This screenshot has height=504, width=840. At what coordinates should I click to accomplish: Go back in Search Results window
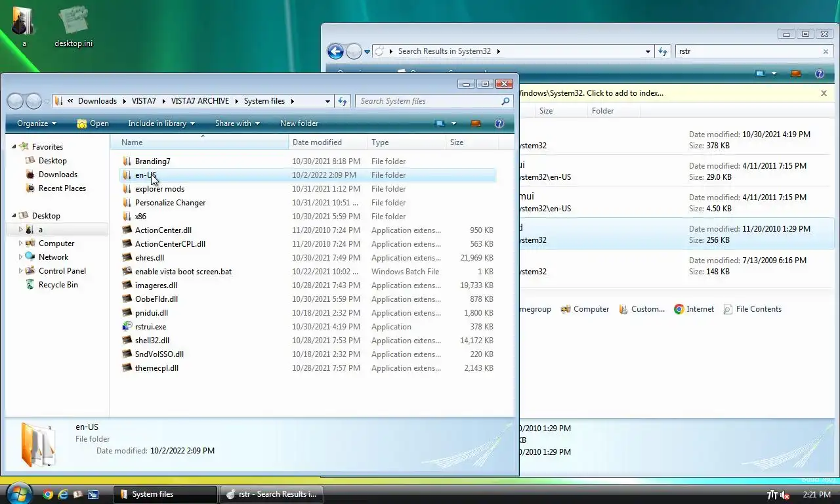point(335,51)
